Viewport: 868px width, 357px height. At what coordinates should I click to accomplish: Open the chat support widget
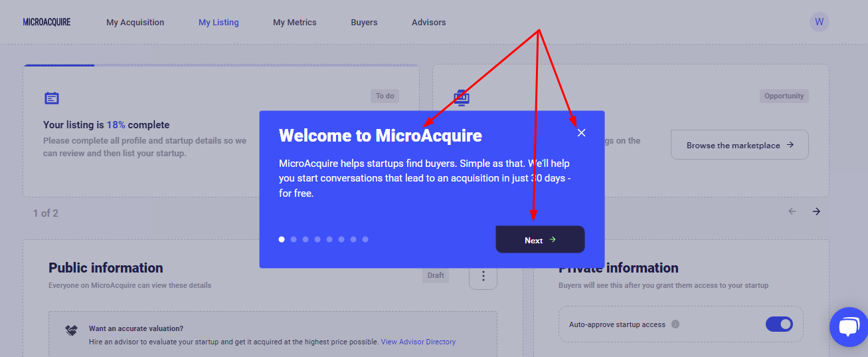[849, 327]
